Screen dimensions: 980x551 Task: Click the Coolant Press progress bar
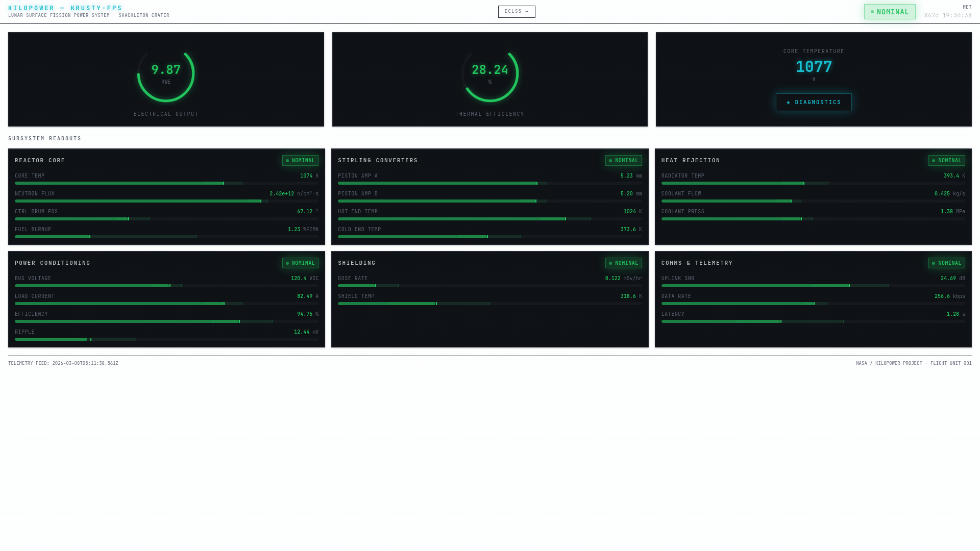[x=813, y=219]
